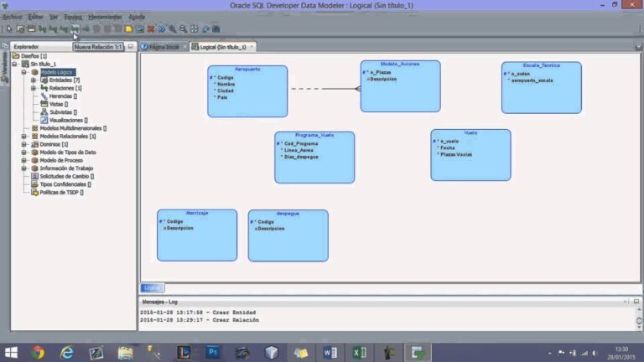Image resolution: width=644 pixels, height=362 pixels.
Task: Expand the Modelos Relacionales [1] node
Action: click(x=23, y=137)
